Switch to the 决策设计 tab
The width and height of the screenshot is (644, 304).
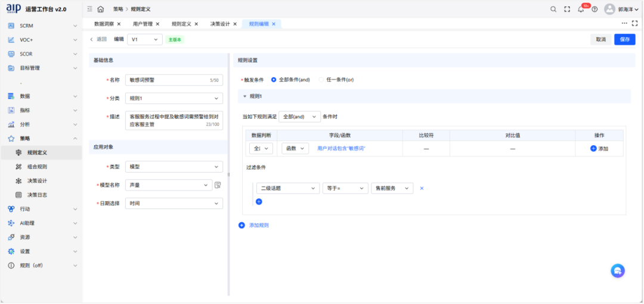coord(219,24)
